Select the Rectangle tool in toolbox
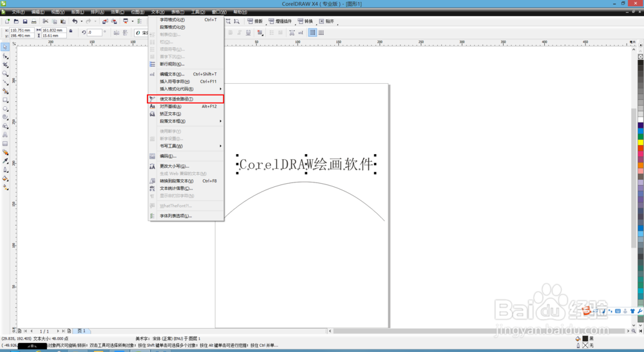The width and height of the screenshot is (644, 352). pos(5,100)
